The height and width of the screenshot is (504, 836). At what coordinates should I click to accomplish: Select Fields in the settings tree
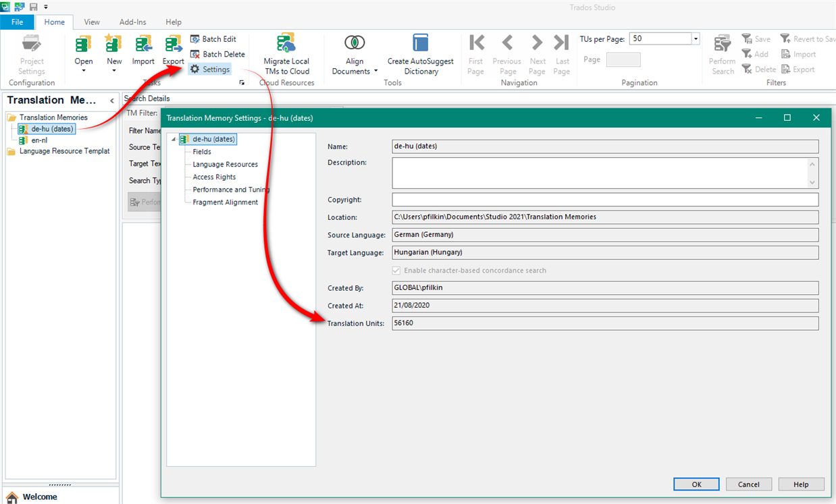(x=202, y=152)
